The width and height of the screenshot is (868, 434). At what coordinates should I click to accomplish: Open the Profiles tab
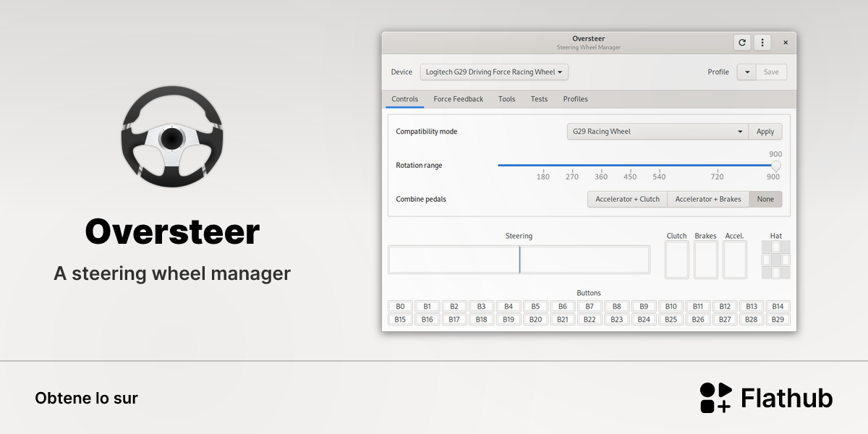(576, 99)
